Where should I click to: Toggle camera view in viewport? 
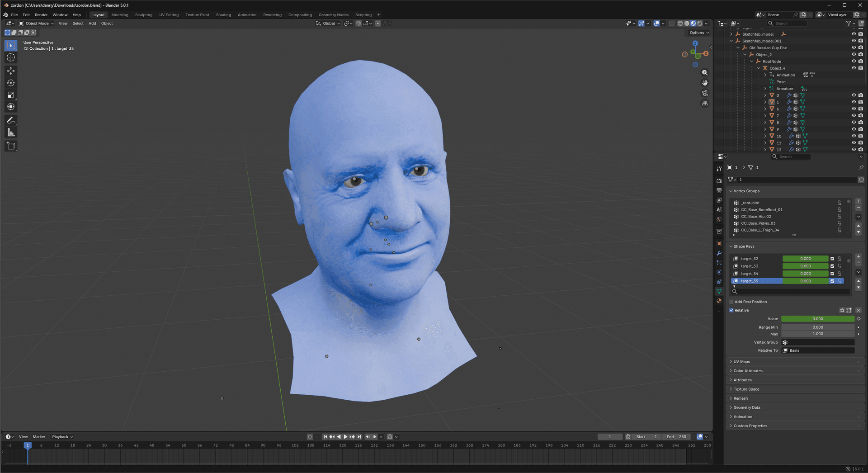705,93
